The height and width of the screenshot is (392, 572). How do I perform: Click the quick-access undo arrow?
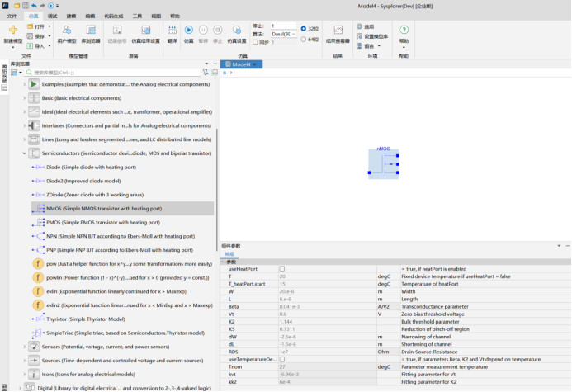(x=34, y=6)
